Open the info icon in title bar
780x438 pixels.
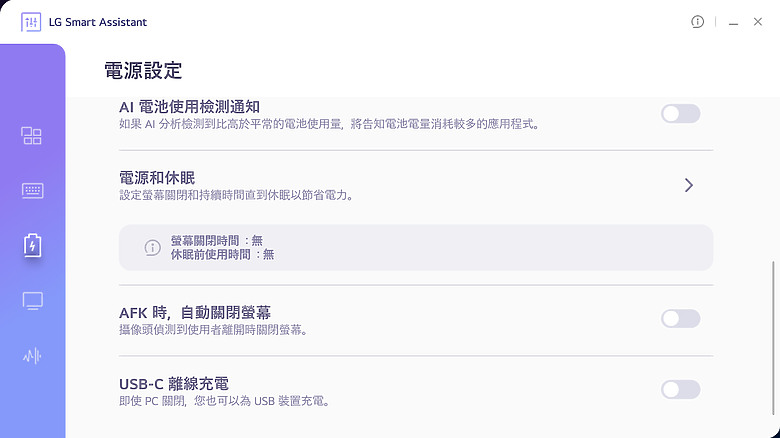(697, 22)
